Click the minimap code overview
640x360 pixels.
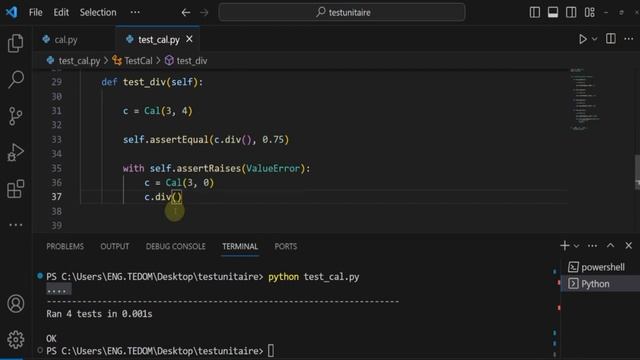pos(584,100)
